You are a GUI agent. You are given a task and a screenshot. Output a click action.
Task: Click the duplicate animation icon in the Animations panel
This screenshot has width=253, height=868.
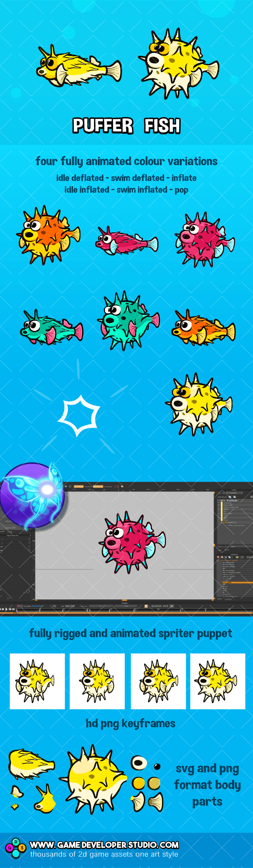(230, 557)
